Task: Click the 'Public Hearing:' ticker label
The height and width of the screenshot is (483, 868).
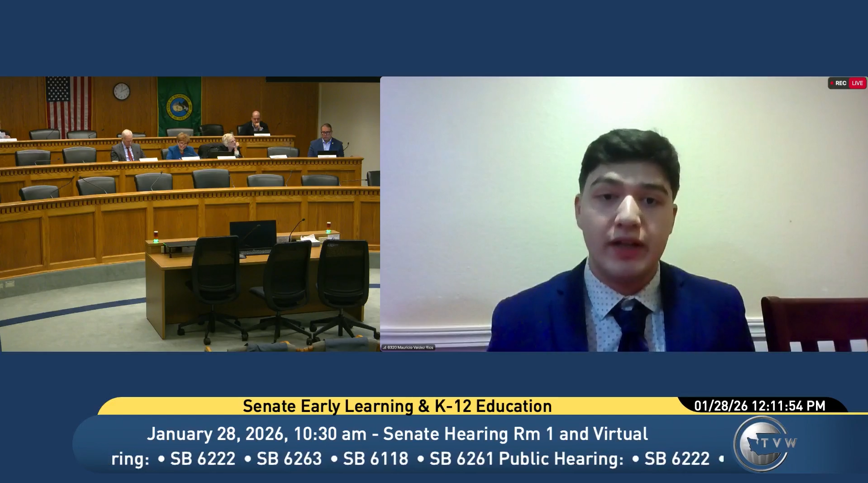Action: [561, 459]
